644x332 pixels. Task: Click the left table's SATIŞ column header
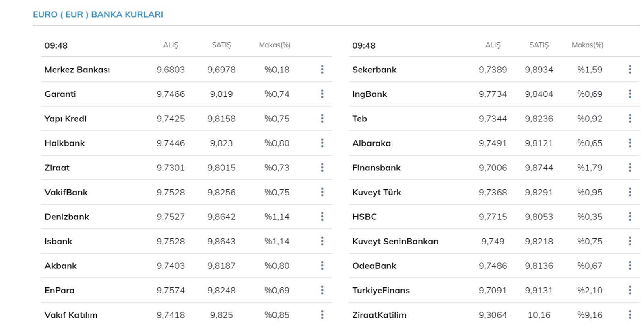tap(221, 45)
